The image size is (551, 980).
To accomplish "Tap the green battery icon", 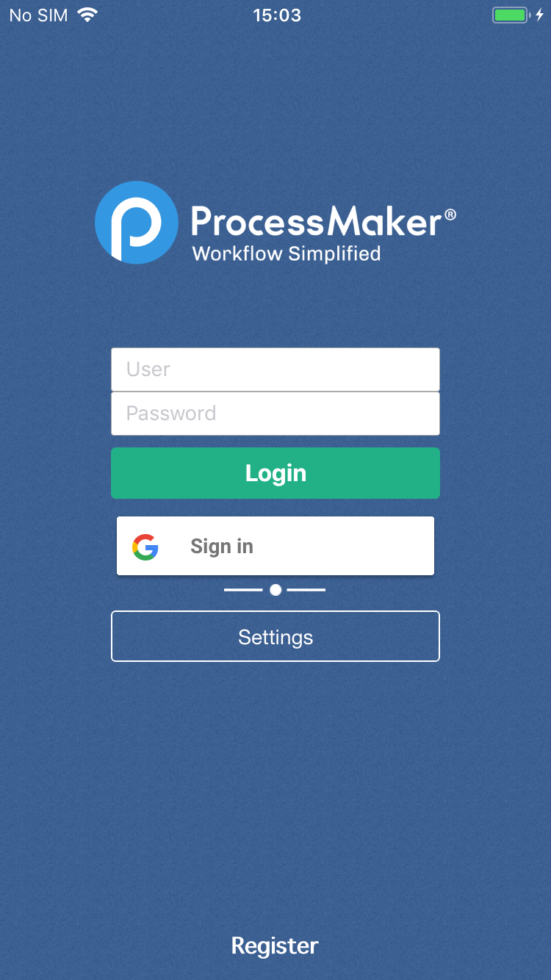I will pyautogui.click(x=511, y=15).
